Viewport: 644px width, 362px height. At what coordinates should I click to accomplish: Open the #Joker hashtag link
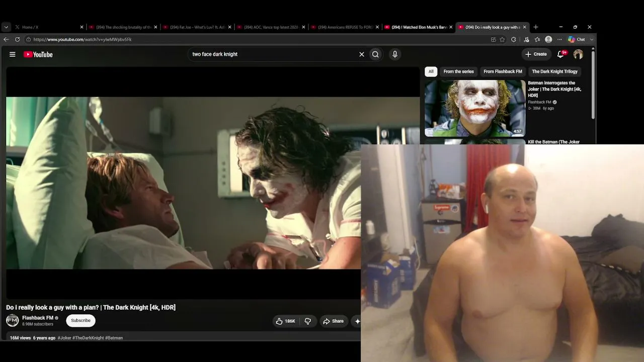click(x=64, y=338)
